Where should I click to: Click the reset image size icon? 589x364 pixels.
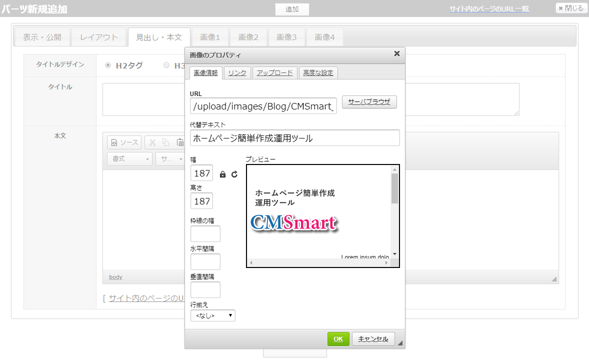234,174
